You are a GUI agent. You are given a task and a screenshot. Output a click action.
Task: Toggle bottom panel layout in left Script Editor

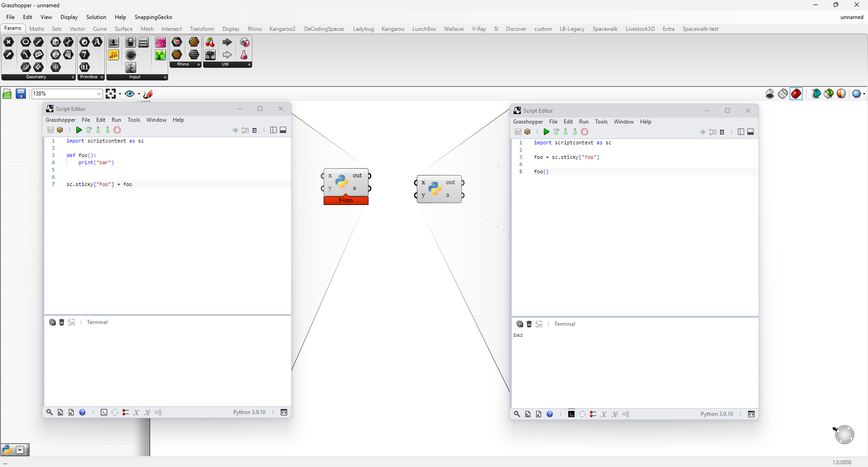[x=283, y=130]
